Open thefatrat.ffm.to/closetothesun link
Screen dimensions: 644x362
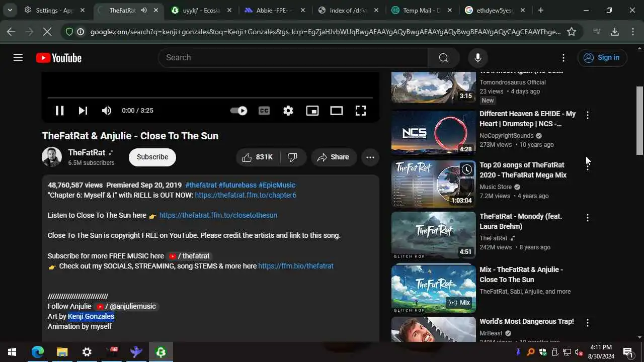pyautogui.click(x=218, y=215)
